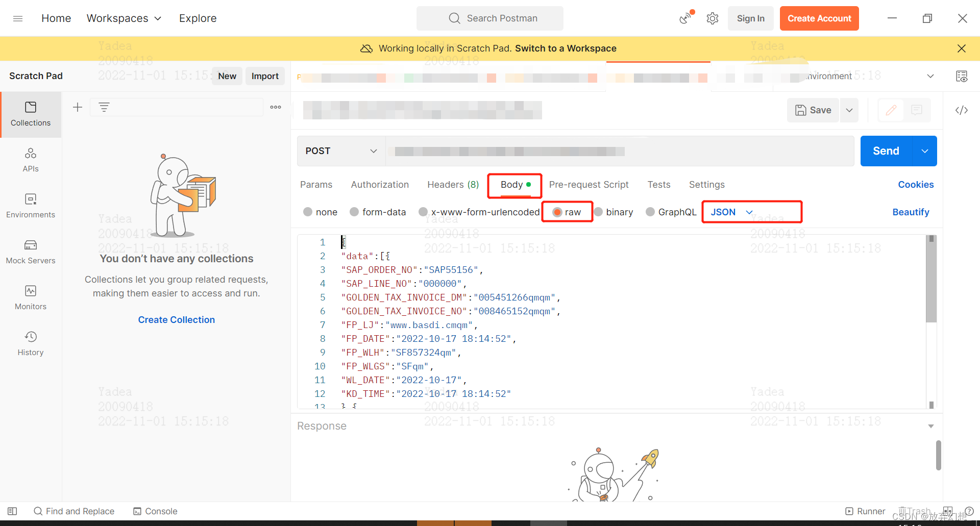Go to Home in top navigation
Image resolution: width=980 pixels, height=526 pixels.
pyautogui.click(x=56, y=18)
